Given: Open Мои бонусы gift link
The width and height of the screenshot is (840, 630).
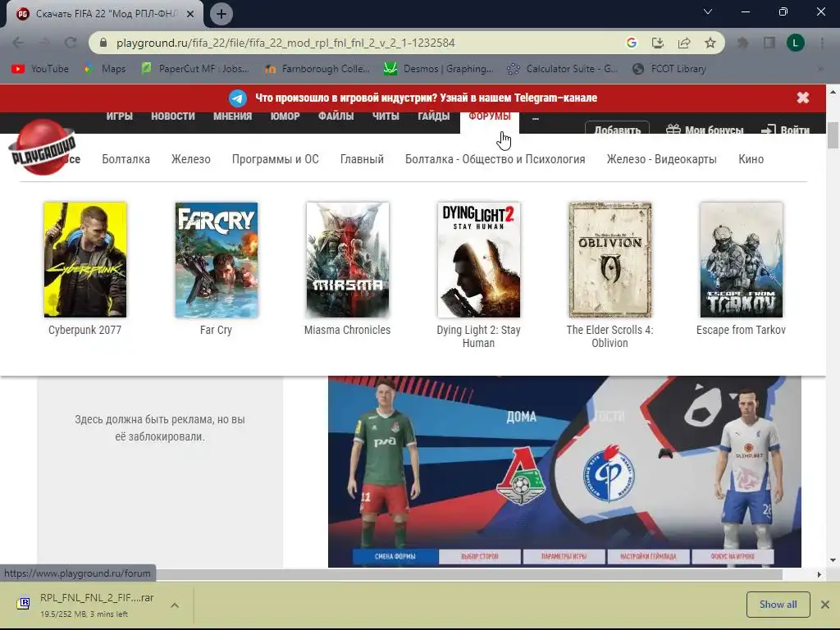Looking at the screenshot, I should click(x=704, y=130).
